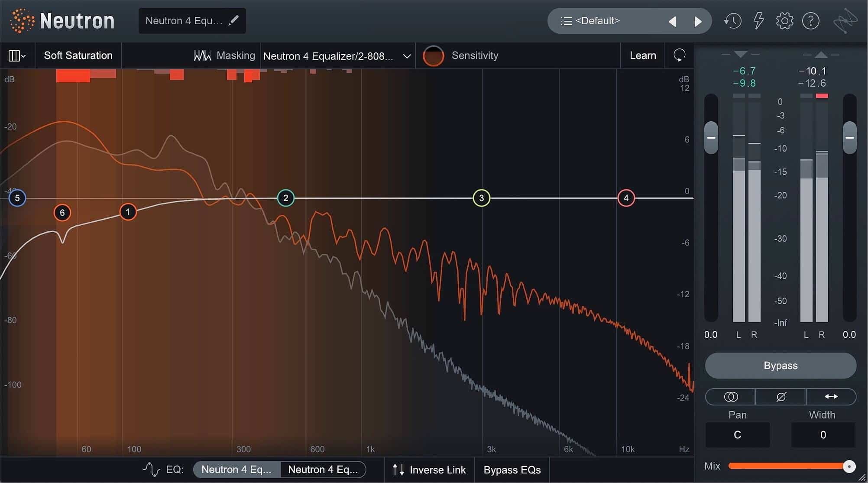This screenshot has width=868, height=483.
Task: Click the input meter type triangle
Action: [741, 55]
